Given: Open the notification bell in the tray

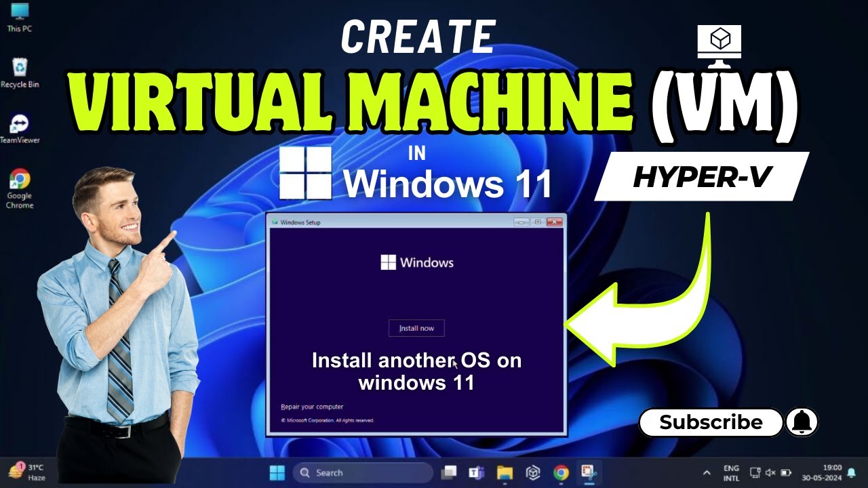Looking at the screenshot, I should coord(852,472).
